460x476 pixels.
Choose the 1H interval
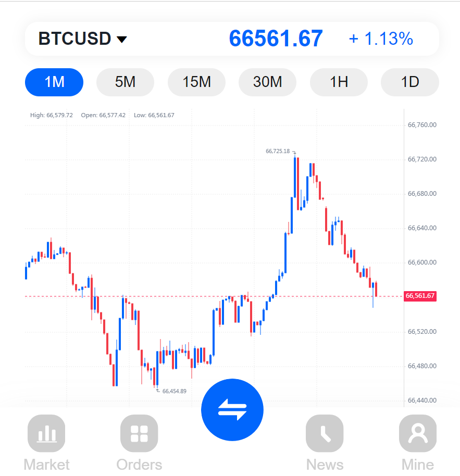pos(339,82)
